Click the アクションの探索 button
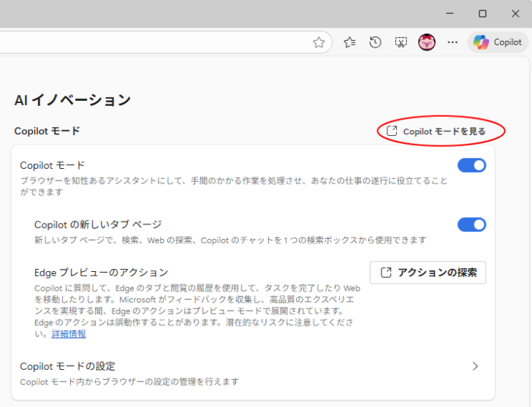Screen dimensions: 532x407 tap(427, 273)
